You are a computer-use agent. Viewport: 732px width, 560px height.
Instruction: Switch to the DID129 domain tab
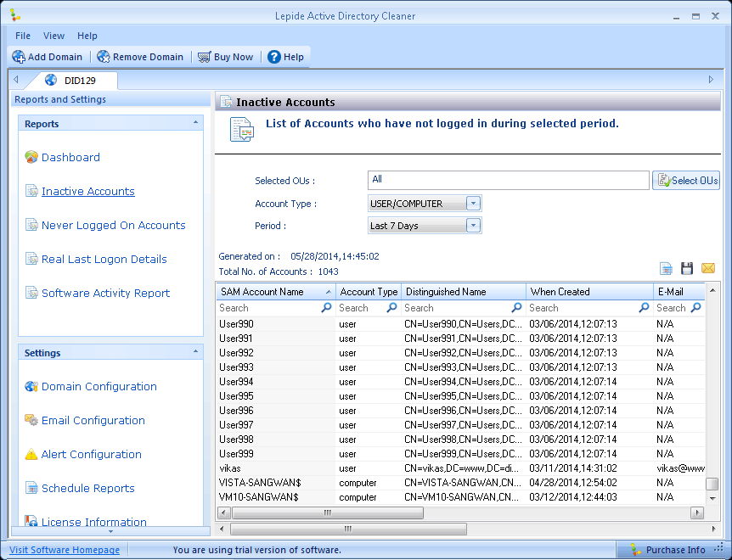click(x=75, y=81)
